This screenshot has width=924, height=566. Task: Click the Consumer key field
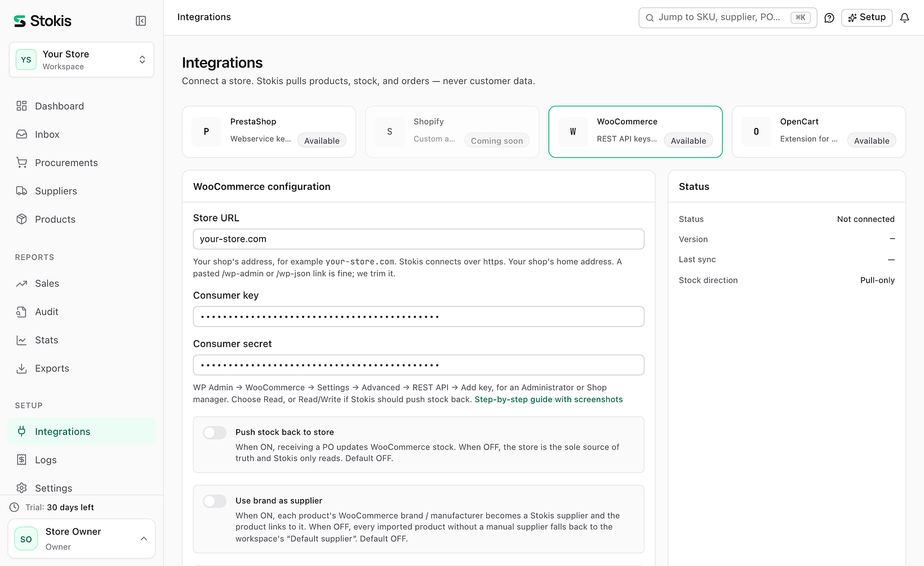point(419,317)
